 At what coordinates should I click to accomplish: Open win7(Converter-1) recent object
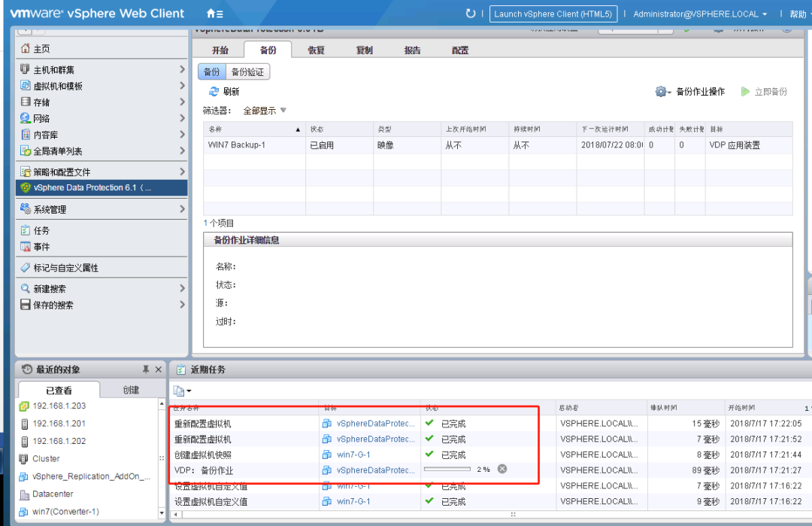(65, 512)
